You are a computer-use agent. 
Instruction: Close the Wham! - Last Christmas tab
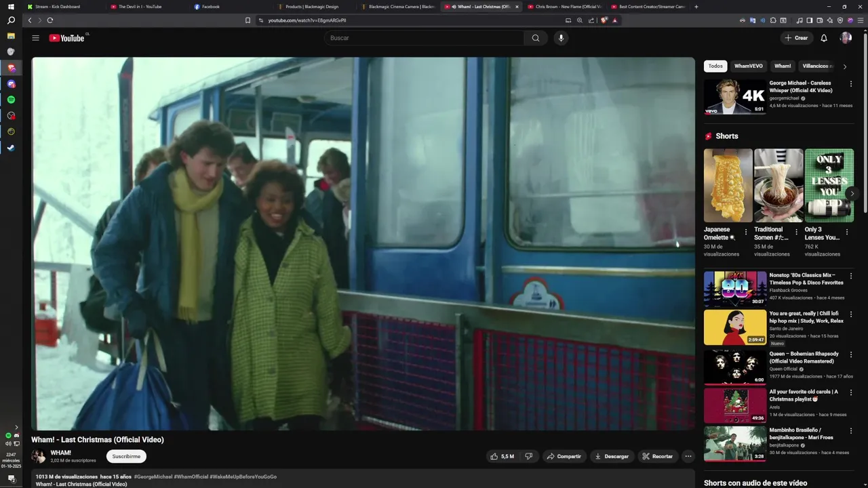[517, 7]
